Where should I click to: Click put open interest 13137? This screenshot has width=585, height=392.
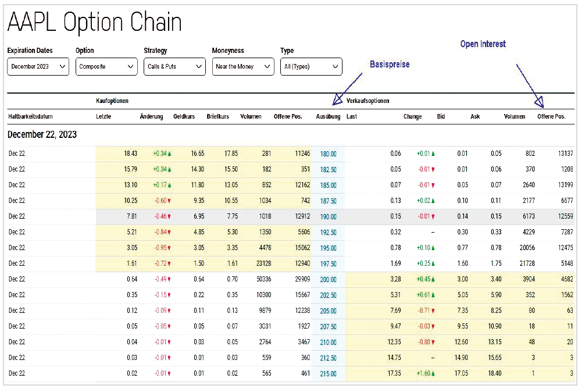pos(566,154)
